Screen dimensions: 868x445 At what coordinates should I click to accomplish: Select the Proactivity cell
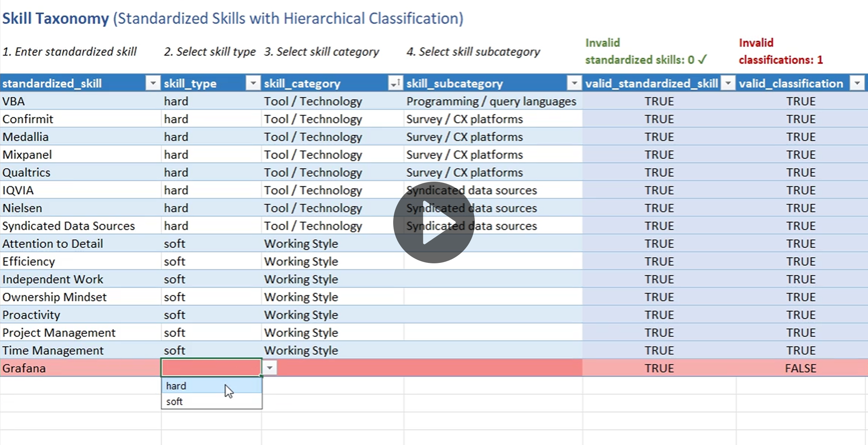pyautogui.click(x=80, y=315)
